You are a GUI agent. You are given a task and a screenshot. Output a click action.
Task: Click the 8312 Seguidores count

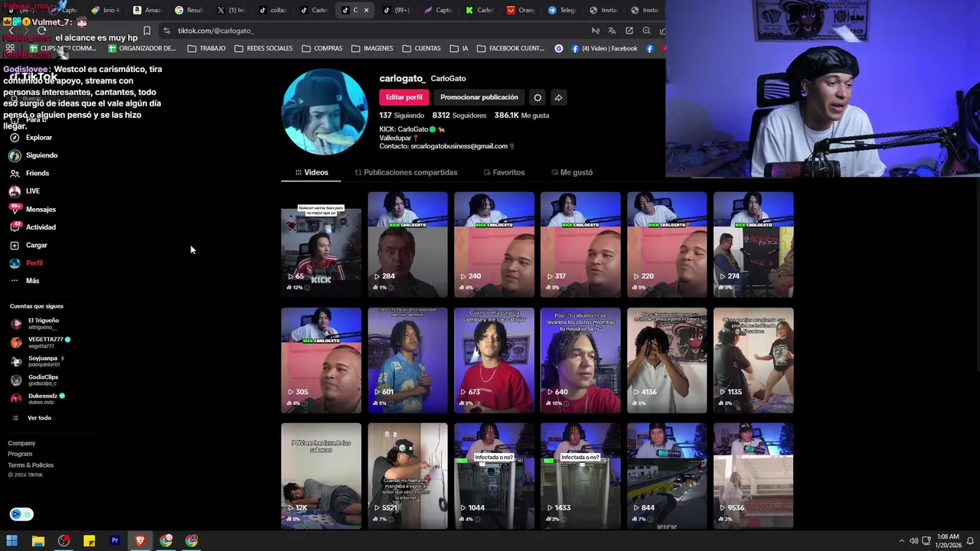click(459, 116)
